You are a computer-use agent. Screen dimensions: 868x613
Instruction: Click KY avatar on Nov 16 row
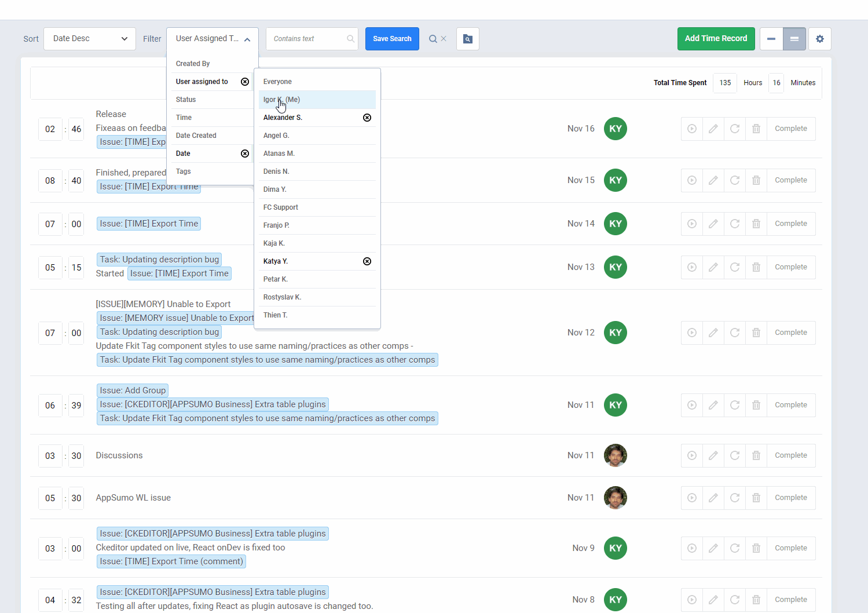click(x=616, y=129)
